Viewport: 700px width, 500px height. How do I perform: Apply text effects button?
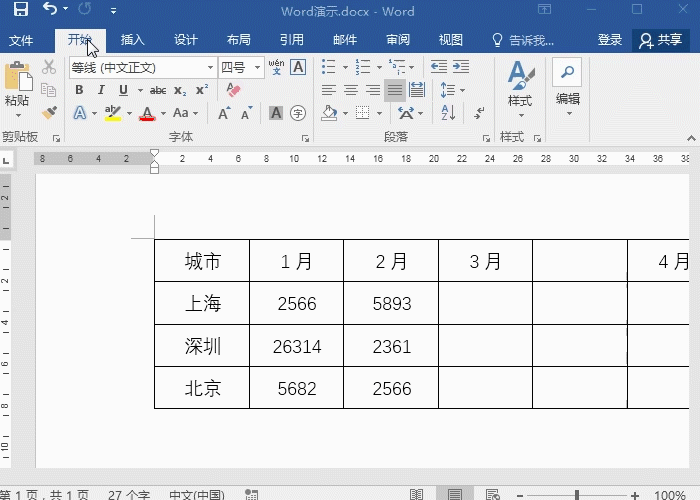click(80, 112)
